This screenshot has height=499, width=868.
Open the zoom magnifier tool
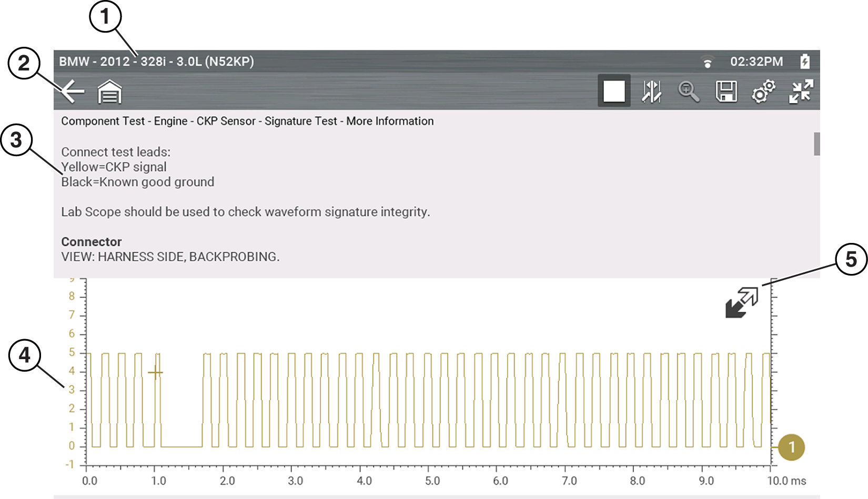pos(688,91)
